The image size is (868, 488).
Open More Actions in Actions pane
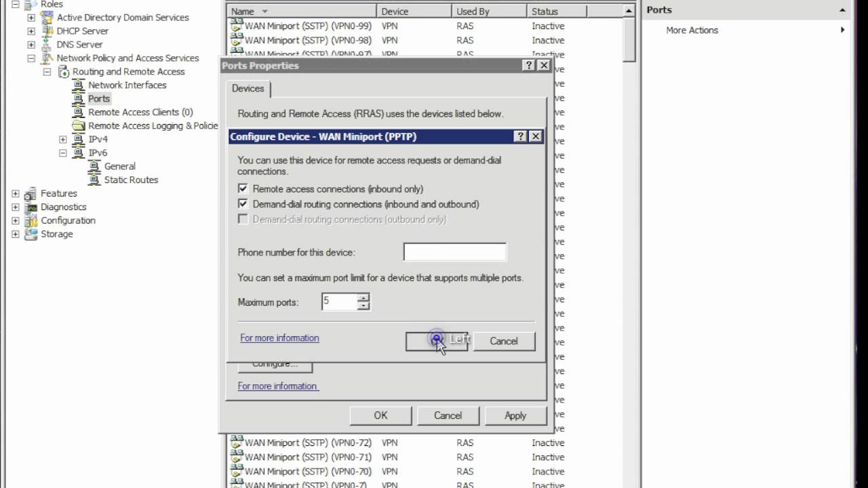pos(692,30)
